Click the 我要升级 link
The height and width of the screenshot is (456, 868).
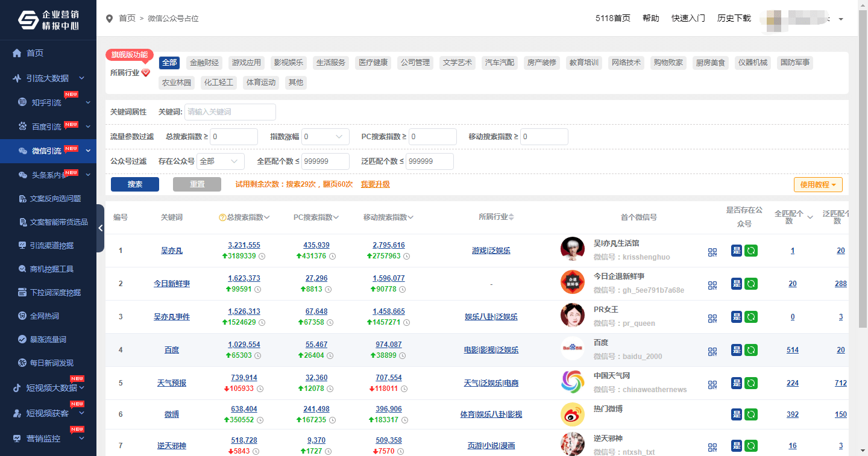click(x=375, y=184)
